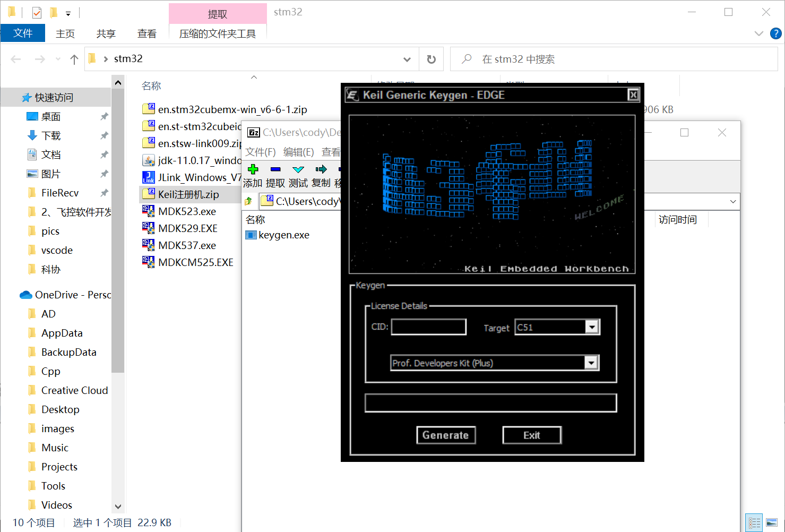Open the 查看 ribbon tab

(146, 33)
